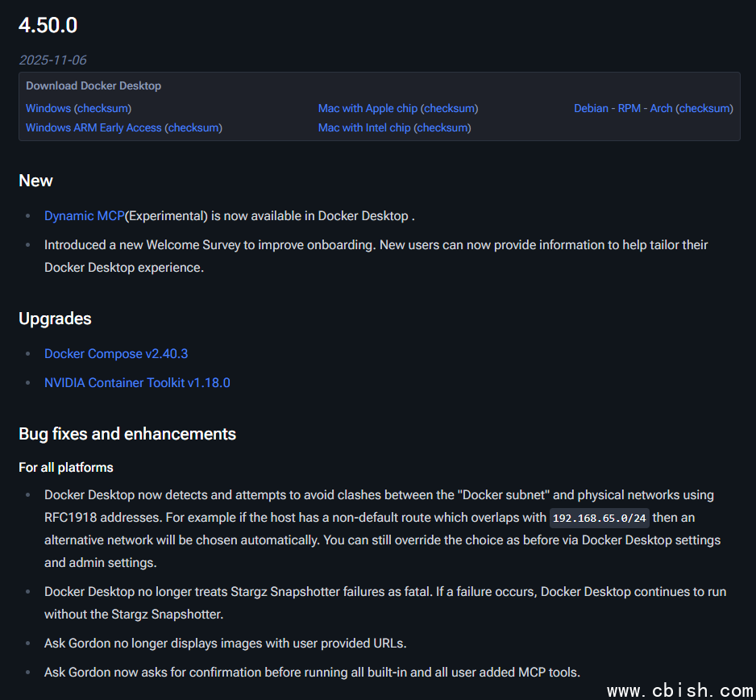
Task: Open the Dynamic MCP link
Action: (x=84, y=215)
